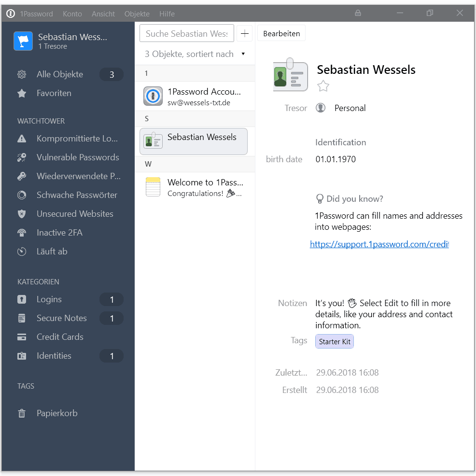The width and height of the screenshot is (476, 476).
Task: Select the 1Password Accou... list item
Action: pos(195,96)
